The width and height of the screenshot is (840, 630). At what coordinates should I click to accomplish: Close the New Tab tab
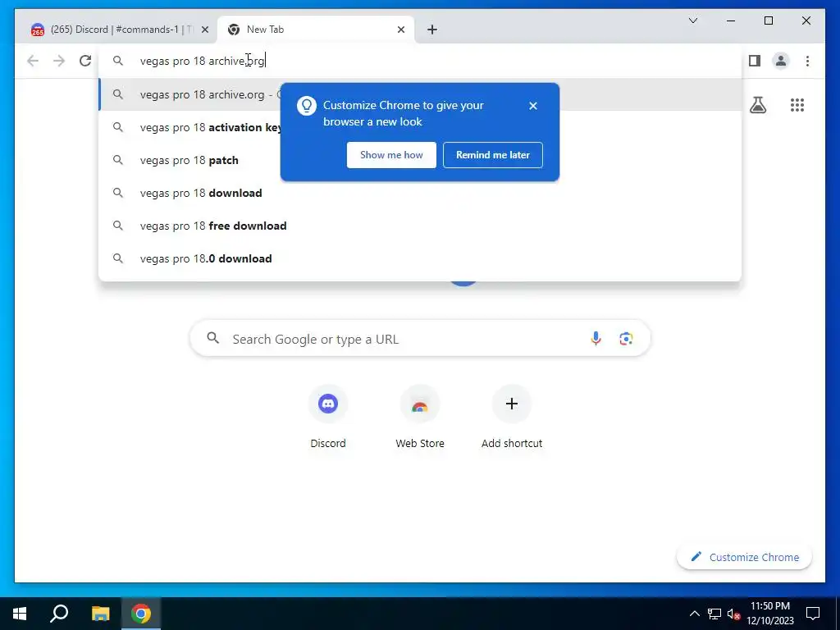pyautogui.click(x=400, y=30)
